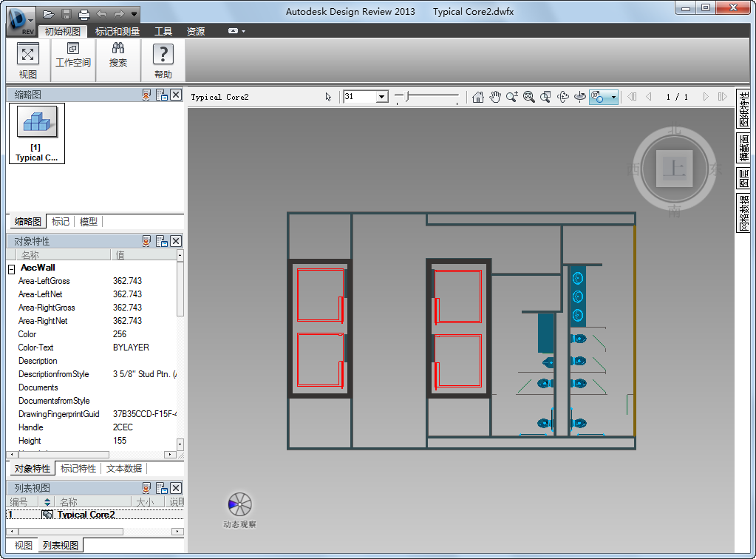Click the ViewCube 上 top face
The width and height of the screenshot is (756, 559).
tap(674, 169)
